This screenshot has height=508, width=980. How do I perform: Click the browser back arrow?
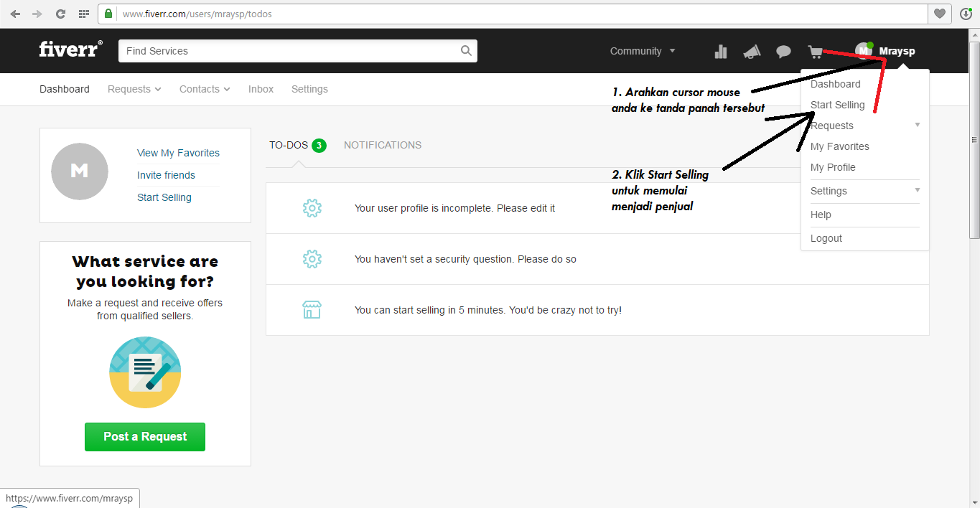click(15, 14)
